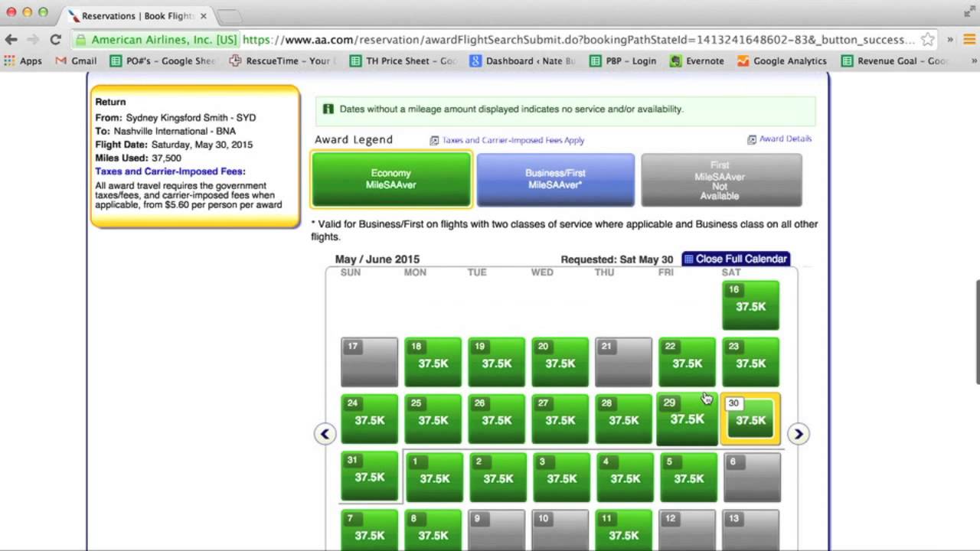Open the Dashboard Nate bookmark
The height and width of the screenshot is (551, 980).
(522, 61)
